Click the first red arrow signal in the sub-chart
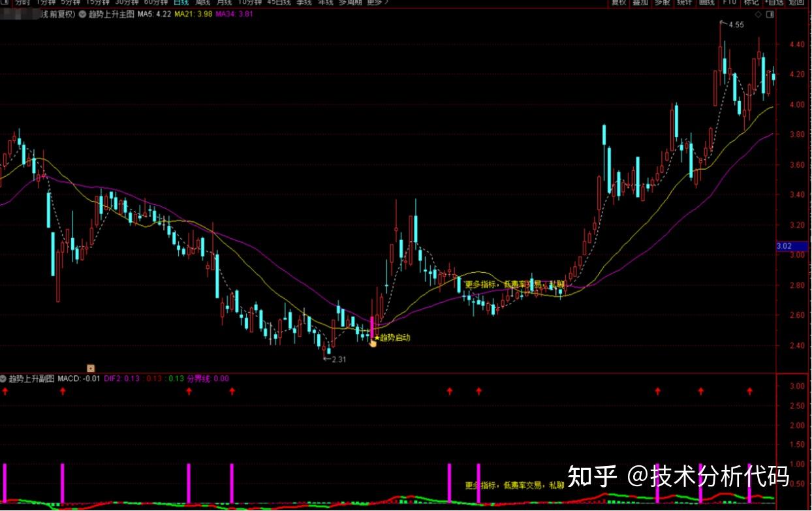Image resolution: width=812 pixels, height=511 pixels. pos(5,391)
